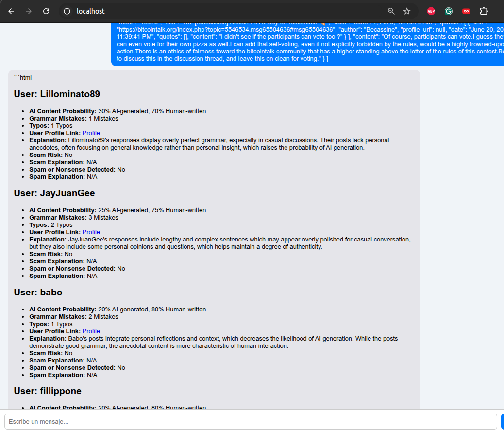Click 'Spam or Nonsense Detected: No' under Lillominato89
Screen dimensions: 504x431
pos(77,170)
